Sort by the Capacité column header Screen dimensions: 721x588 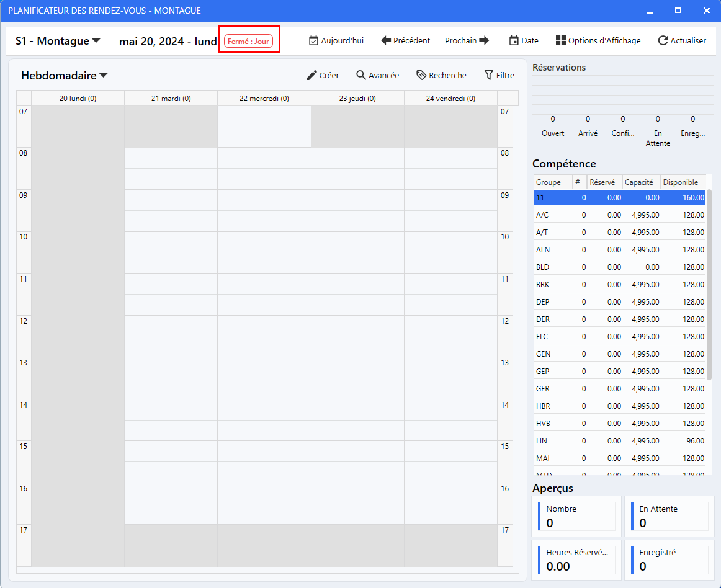tap(639, 182)
